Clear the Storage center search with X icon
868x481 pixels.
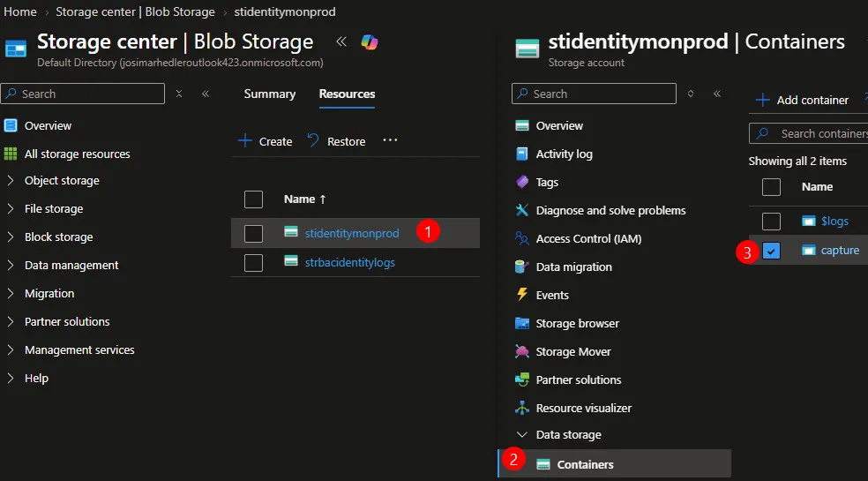(x=179, y=94)
